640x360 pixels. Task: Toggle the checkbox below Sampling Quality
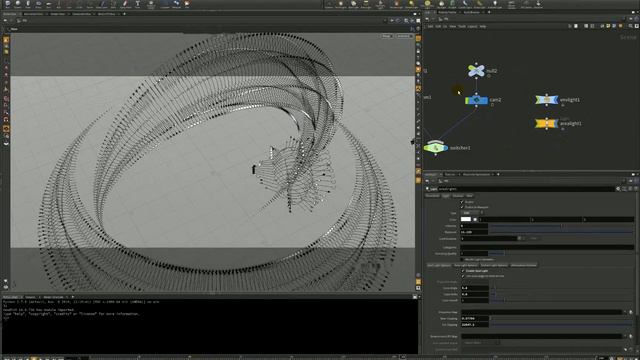[462, 259]
